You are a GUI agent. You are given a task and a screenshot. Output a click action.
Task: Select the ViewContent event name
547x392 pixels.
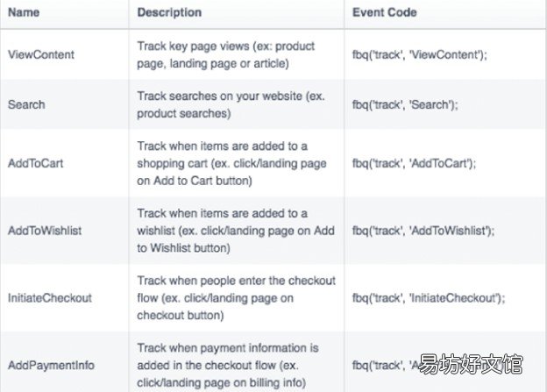pos(41,54)
